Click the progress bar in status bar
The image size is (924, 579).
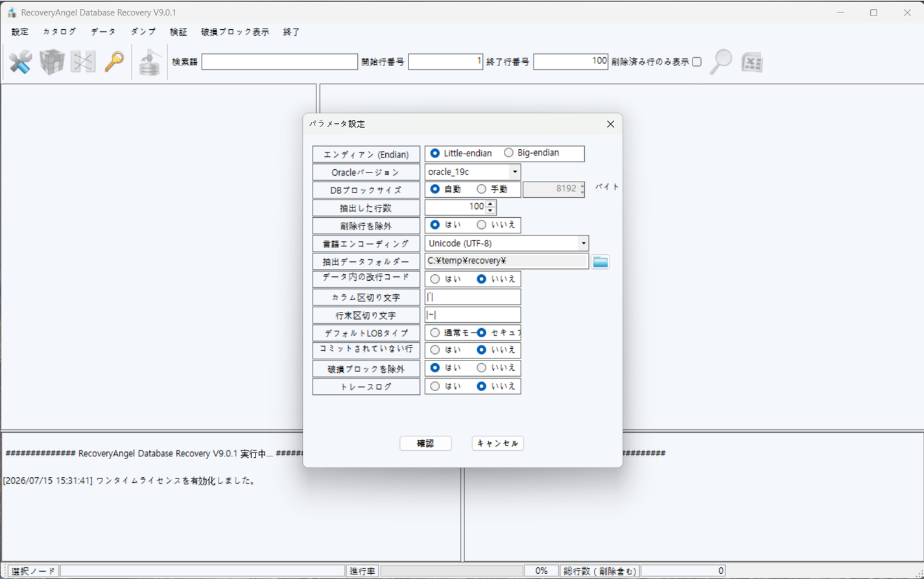(451, 571)
